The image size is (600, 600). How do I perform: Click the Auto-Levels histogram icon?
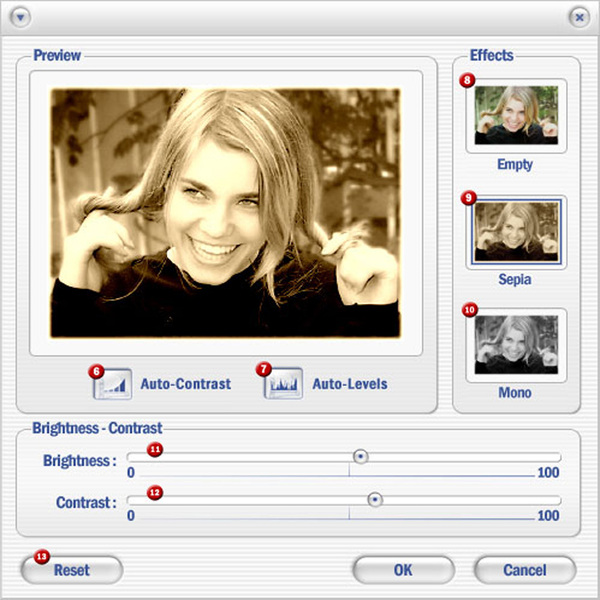point(283,384)
